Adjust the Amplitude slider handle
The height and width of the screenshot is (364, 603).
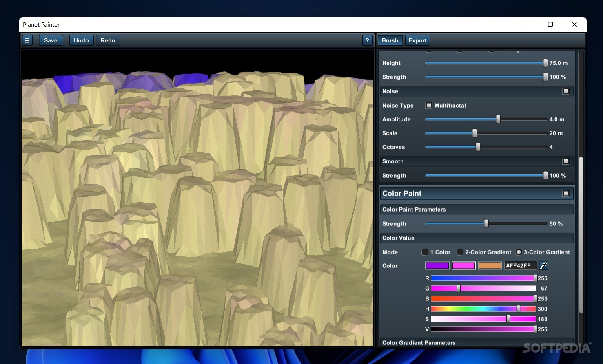click(498, 119)
